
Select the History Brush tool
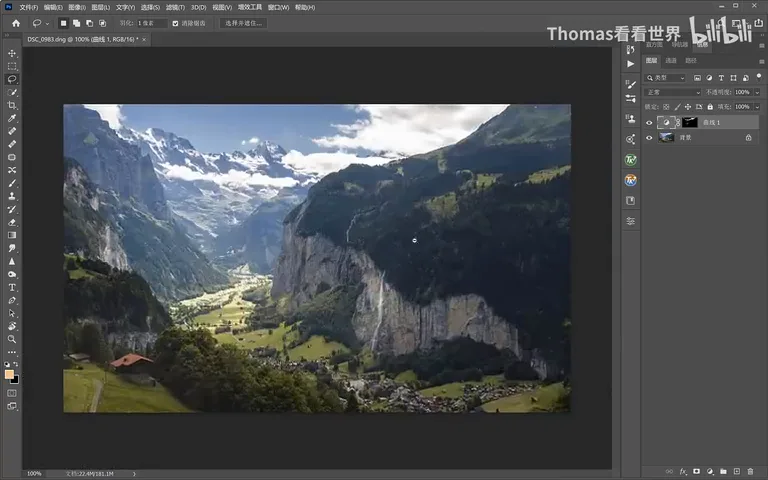click(12, 209)
